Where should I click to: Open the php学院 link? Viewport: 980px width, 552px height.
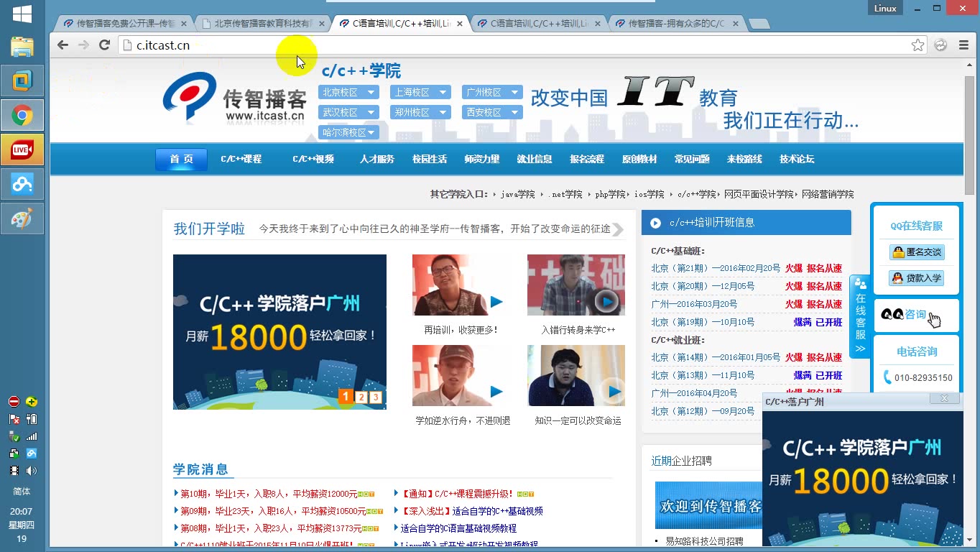pos(610,194)
